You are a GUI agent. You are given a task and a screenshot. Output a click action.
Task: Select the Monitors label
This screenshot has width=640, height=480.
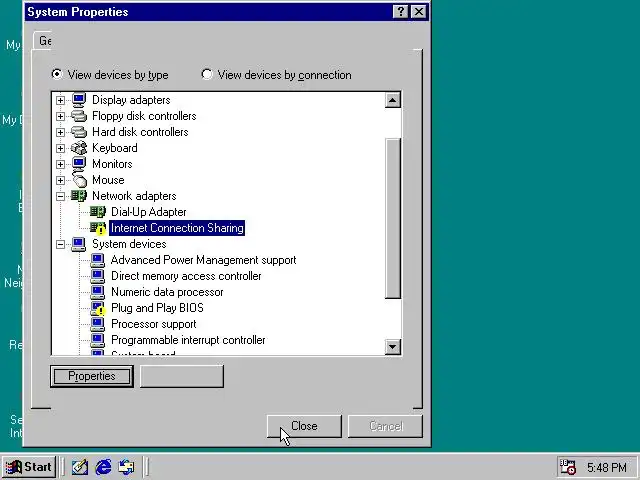[112, 164]
